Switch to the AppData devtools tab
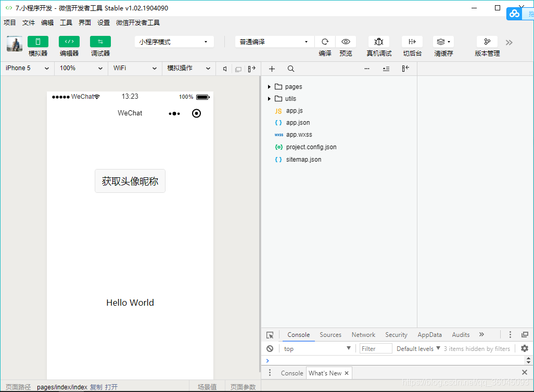 (x=429, y=335)
